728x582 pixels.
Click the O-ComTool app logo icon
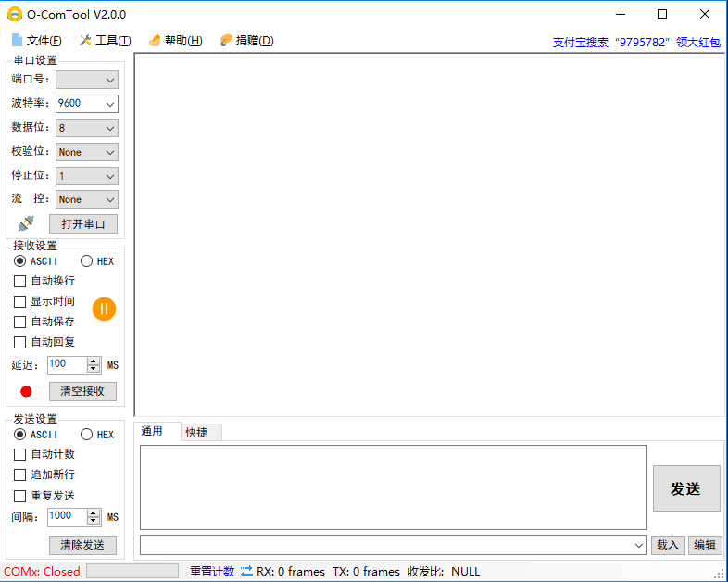[x=15, y=15]
